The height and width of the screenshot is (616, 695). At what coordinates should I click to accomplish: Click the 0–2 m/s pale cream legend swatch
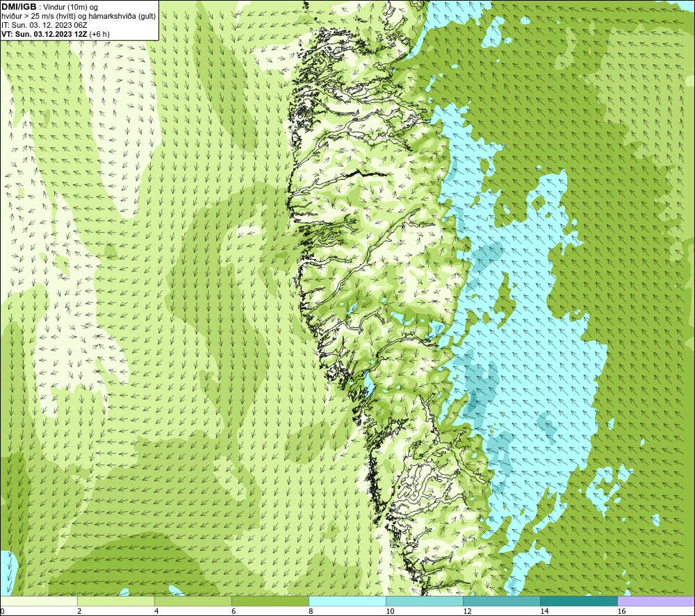[39, 601]
